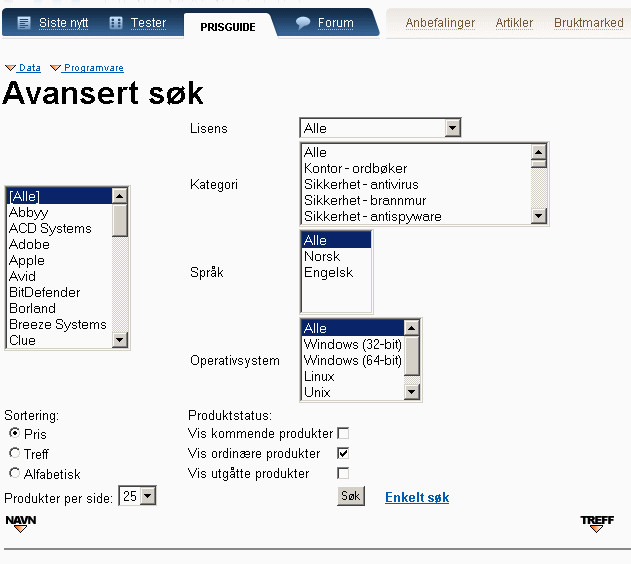Click the manufacturer list scroll-down arrow
This screenshot has height=564, width=631.
coord(120,340)
